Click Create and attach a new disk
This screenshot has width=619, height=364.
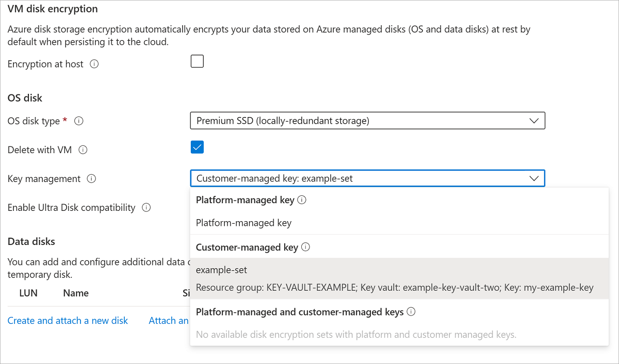tap(68, 321)
